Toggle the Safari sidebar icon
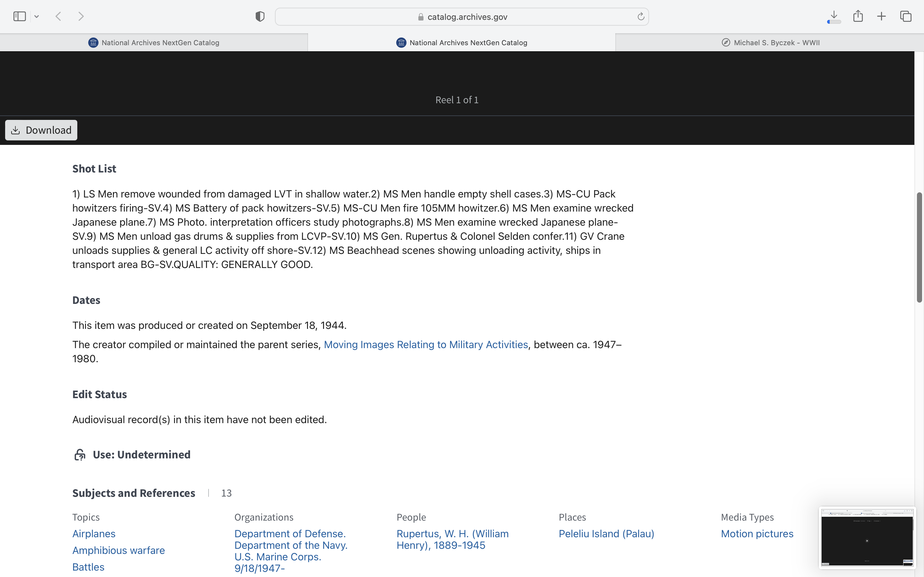The height and width of the screenshot is (577, 924). 20,16
